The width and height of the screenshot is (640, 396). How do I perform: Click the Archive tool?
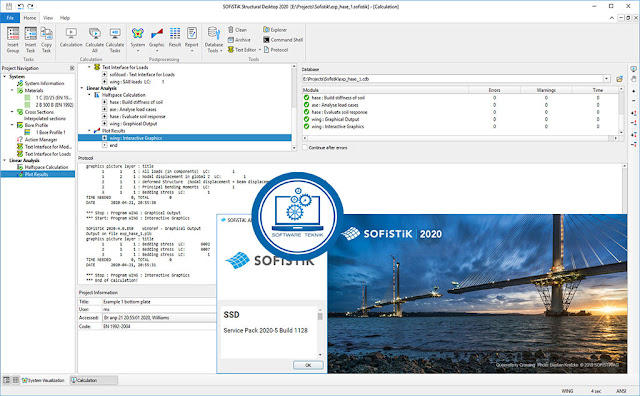tap(239, 40)
